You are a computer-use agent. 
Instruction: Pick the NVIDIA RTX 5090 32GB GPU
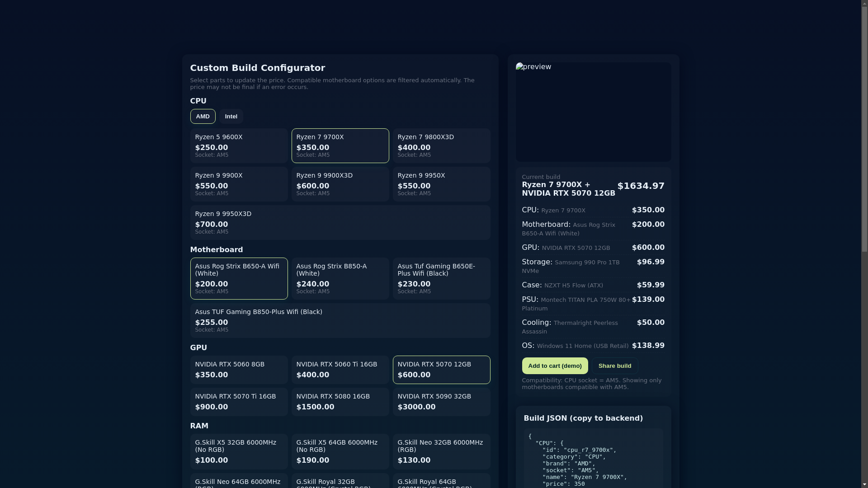(441, 402)
